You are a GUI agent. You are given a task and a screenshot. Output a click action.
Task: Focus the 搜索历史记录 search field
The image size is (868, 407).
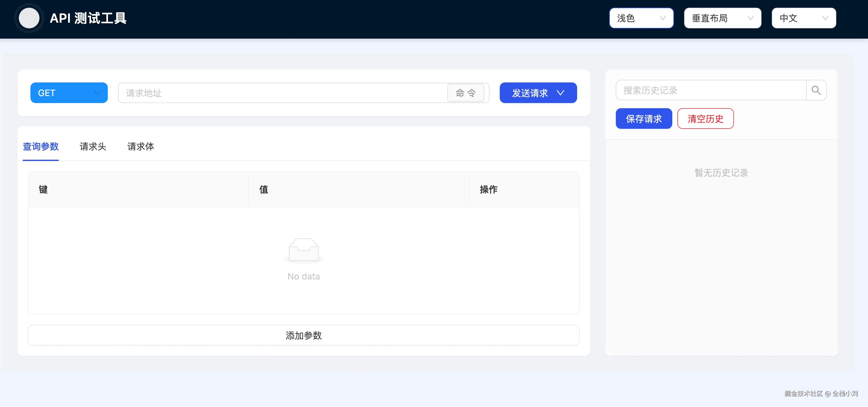click(710, 90)
